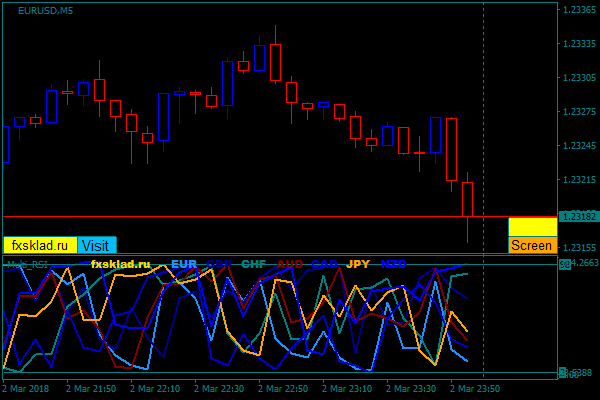Click the fxsklad.ru indicator label
The image size is (600, 400).
[121, 264]
